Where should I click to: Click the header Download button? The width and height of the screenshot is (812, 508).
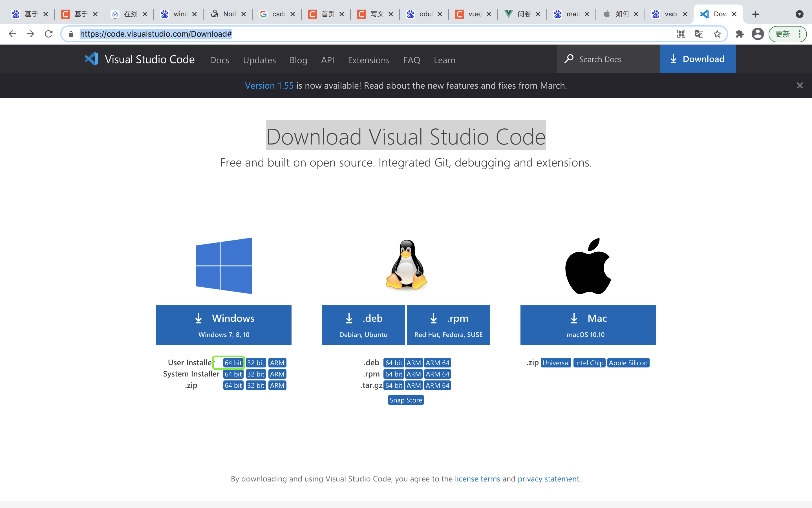click(x=698, y=59)
